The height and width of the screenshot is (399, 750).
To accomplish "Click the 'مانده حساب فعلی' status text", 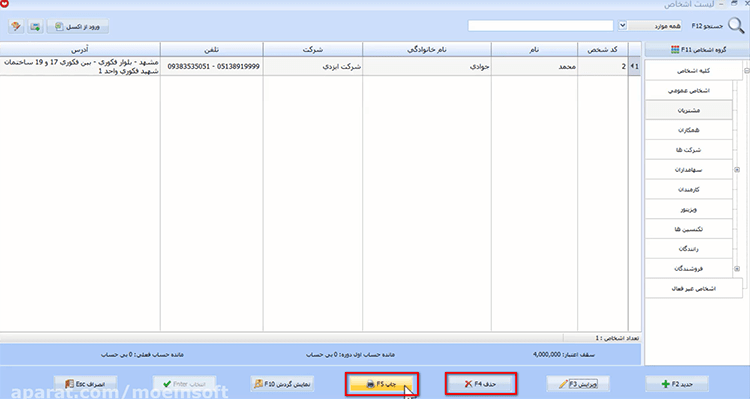I will [x=142, y=355].
